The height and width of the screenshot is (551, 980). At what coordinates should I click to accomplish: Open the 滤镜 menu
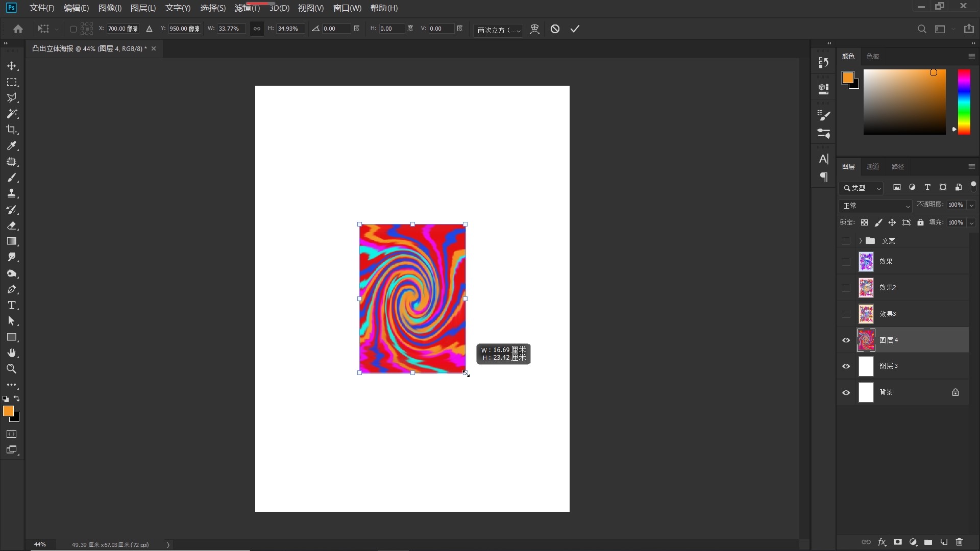click(x=247, y=8)
